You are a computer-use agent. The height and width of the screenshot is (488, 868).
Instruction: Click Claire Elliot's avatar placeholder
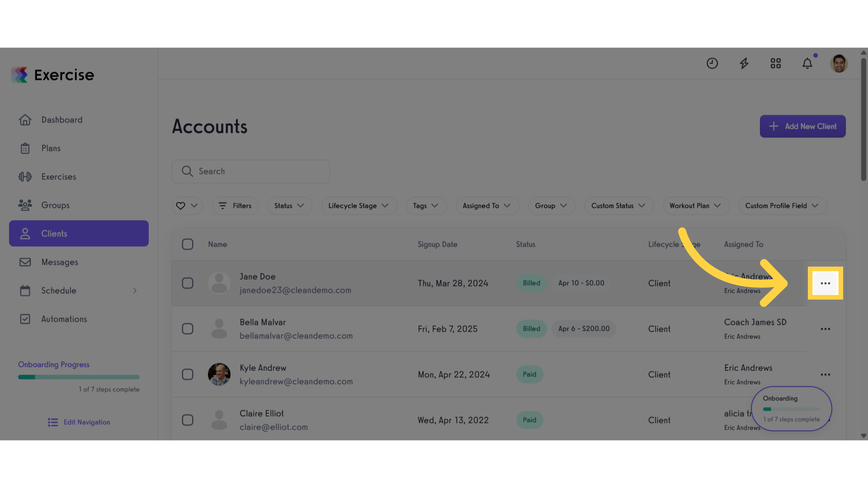(x=219, y=420)
